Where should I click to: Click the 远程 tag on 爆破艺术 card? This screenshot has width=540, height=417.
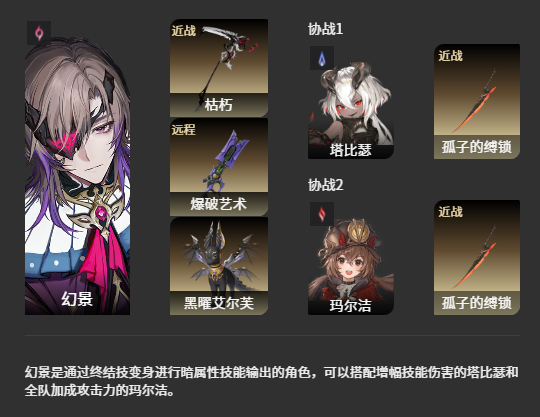click(184, 130)
